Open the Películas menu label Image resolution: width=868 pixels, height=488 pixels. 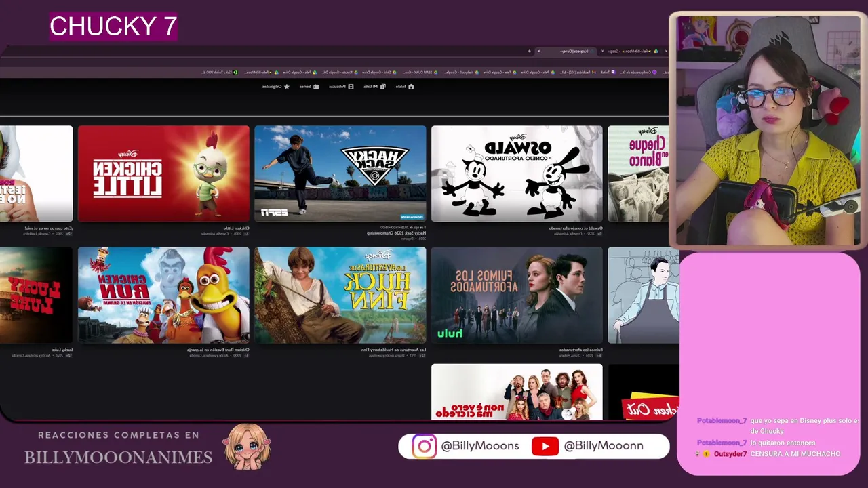(x=338, y=87)
